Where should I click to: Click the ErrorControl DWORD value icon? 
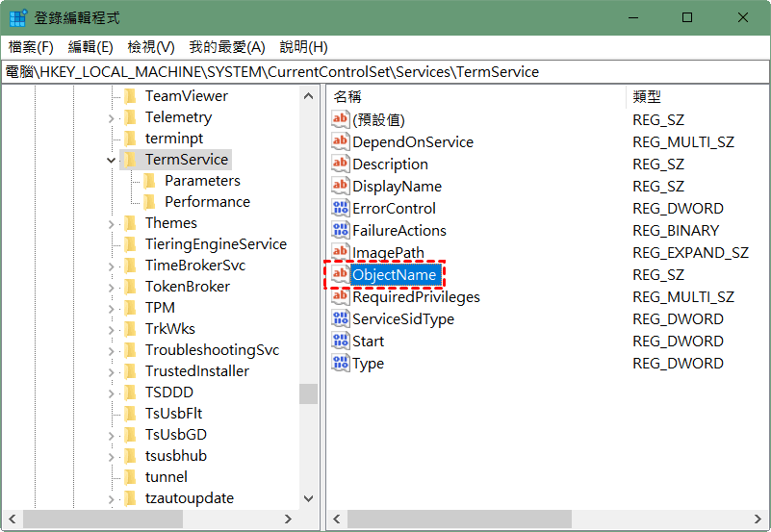coord(340,209)
